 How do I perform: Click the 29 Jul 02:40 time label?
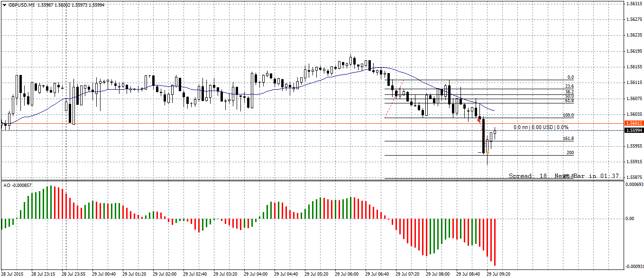pos(195,274)
